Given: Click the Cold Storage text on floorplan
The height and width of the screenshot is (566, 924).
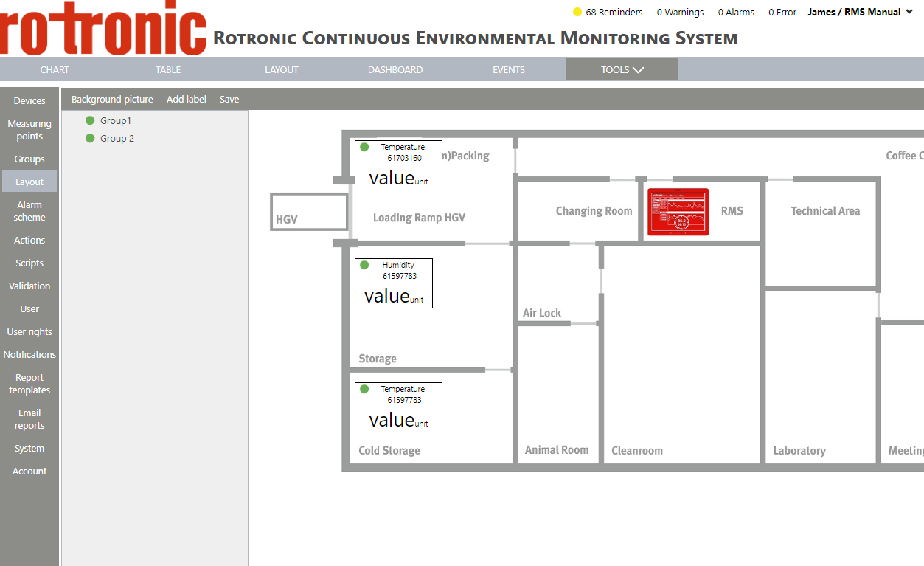Looking at the screenshot, I should [x=389, y=451].
